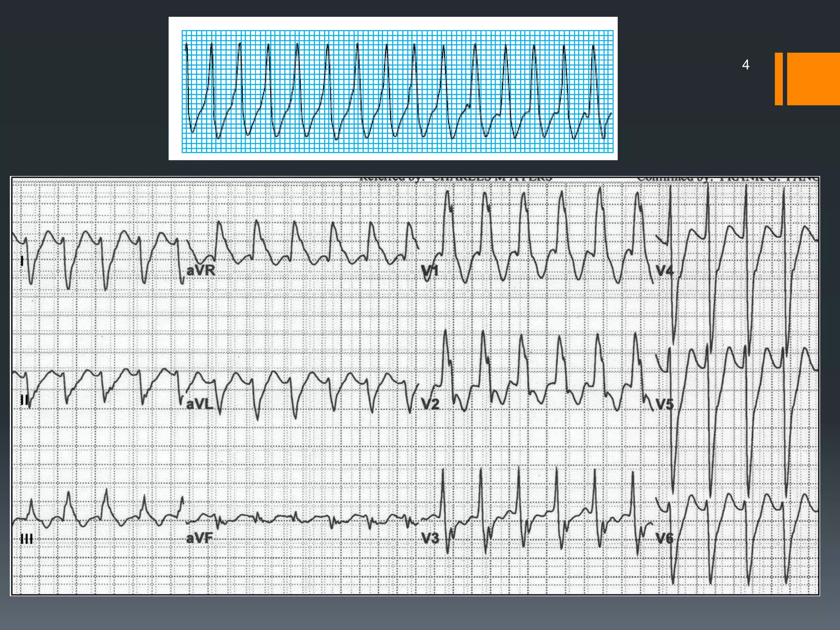Click the lead I label
The width and height of the screenshot is (840, 630).
[x=22, y=261]
